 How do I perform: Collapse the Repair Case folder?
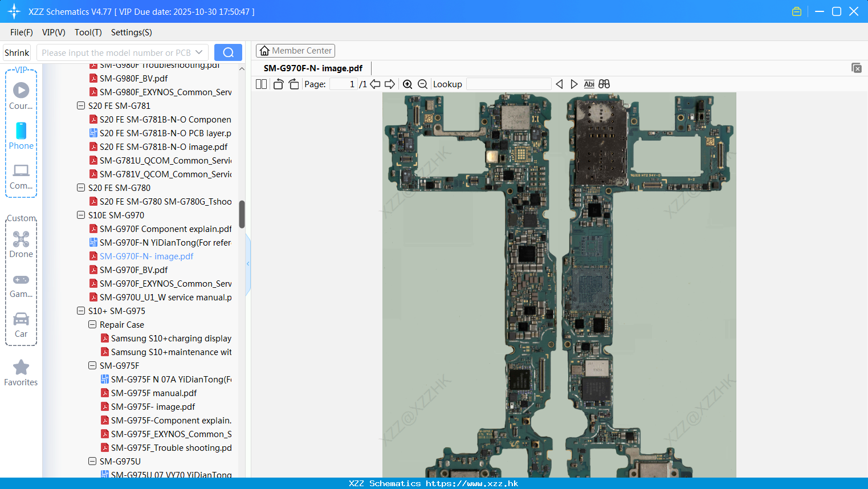point(92,324)
